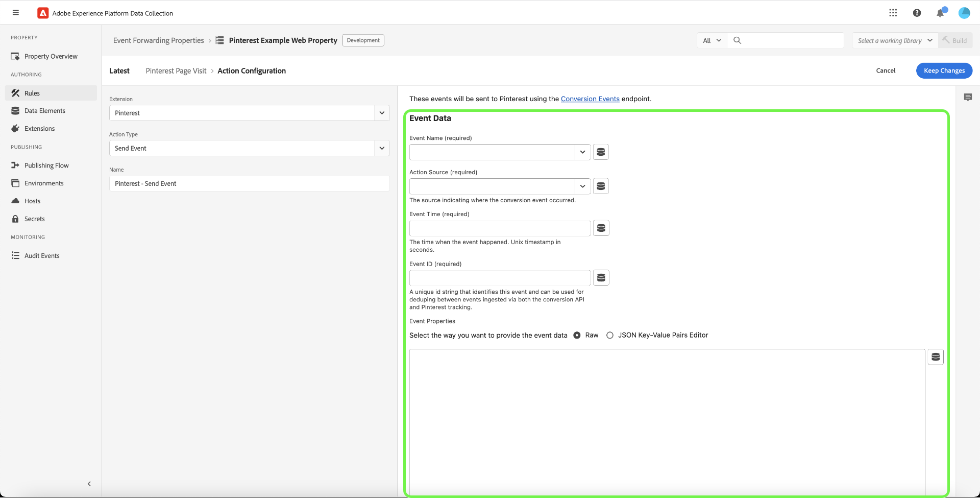Click the Action Source combo box field

point(492,186)
